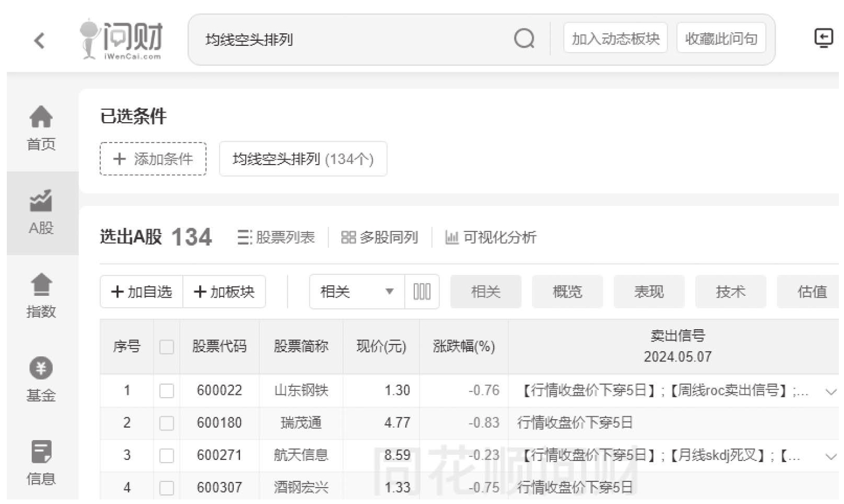844x504 pixels.
Task: Click stock code 600022
Action: [219, 390]
